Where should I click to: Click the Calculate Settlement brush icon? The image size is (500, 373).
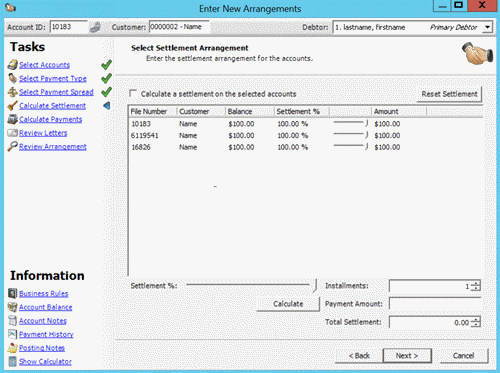[13, 106]
